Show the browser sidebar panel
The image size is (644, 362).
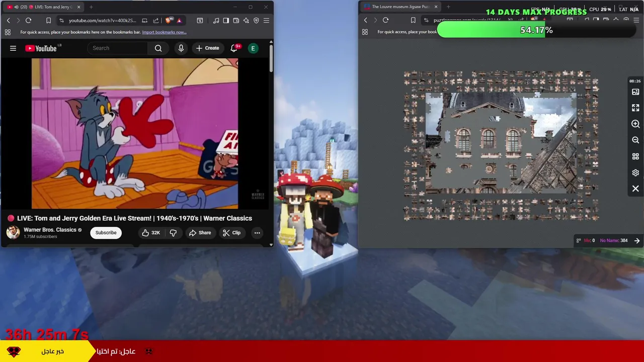(x=226, y=20)
